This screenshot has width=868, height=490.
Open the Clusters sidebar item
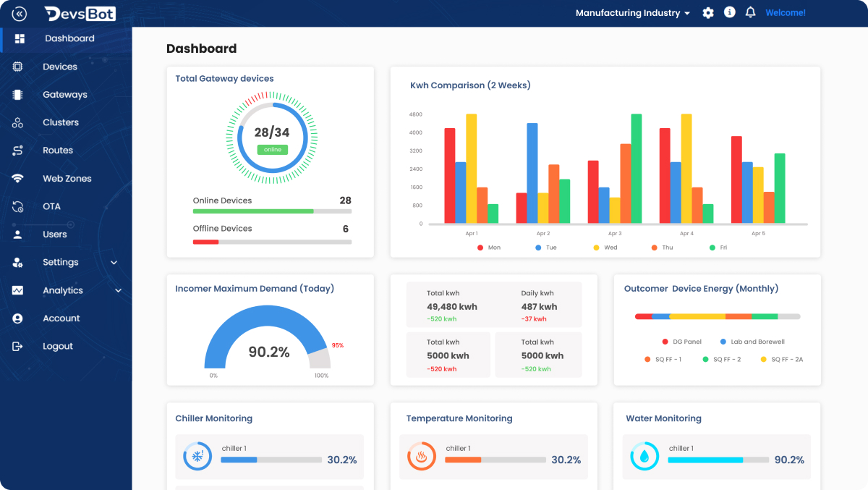click(x=61, y=123)
